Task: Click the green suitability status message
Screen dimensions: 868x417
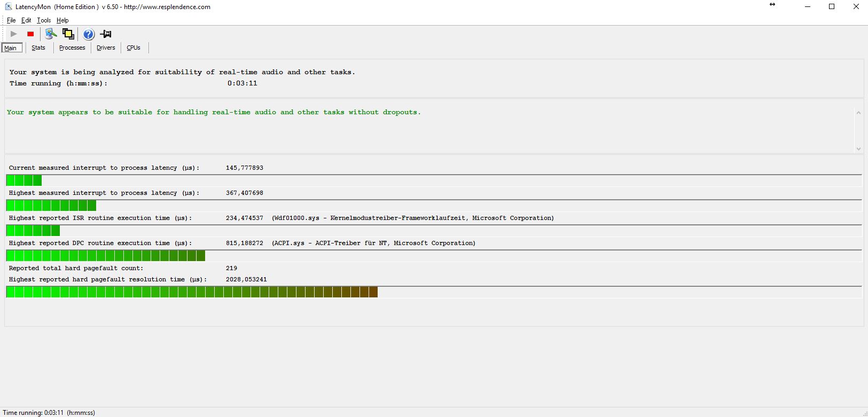Action: pos(214,112)
